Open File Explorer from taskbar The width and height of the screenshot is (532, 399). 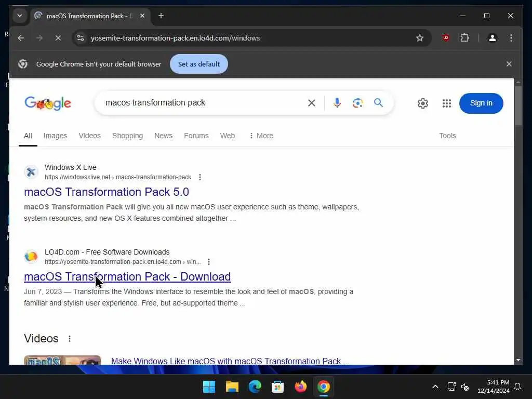(232, 387)
